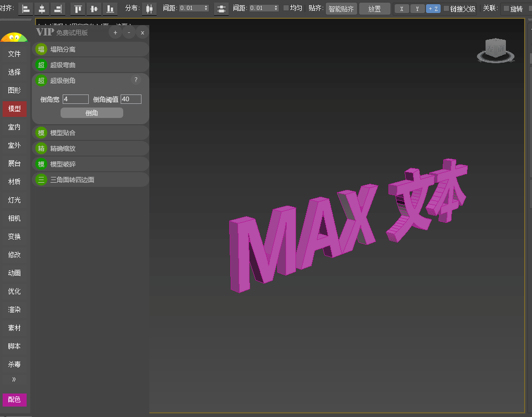Click the align left icon in toolbar
This screenshot has height=417, width=532.
pyautogui.click(x=26, y=8)
